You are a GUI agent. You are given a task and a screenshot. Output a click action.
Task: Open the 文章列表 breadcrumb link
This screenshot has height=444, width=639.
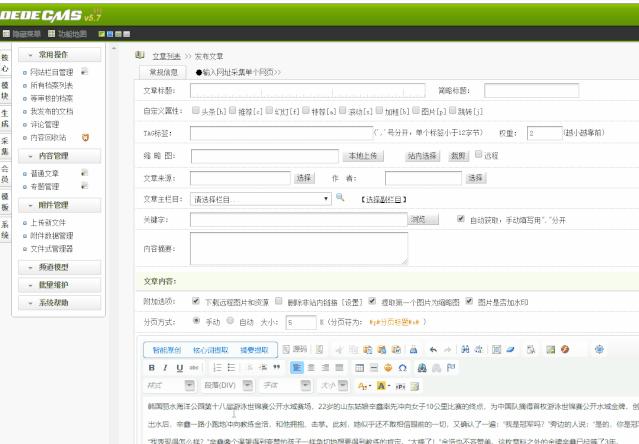166,56
